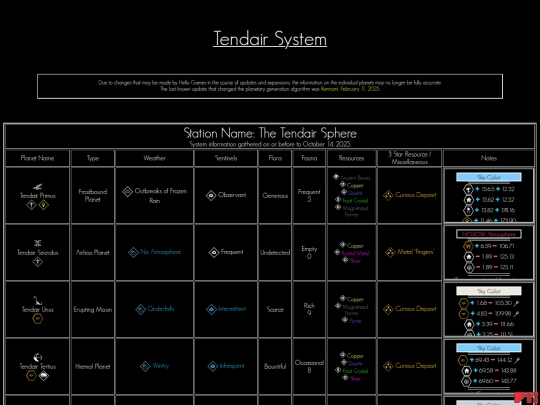The image size is (540, 405).
Task: Click the resource icon beside Ancient Bones
Action: click(x=336, y=177)
